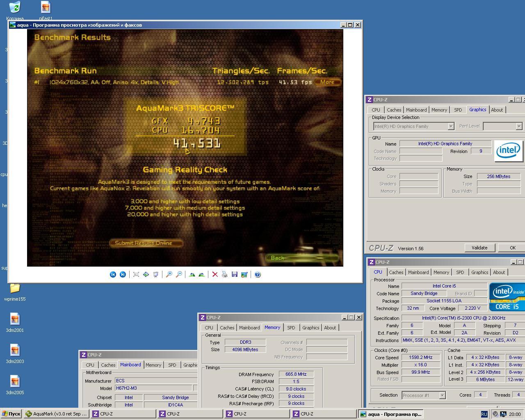This screenshot has height=420, width=525.
Task: Click Package value Socket 1155 LGA
Action: pos(444,301)
